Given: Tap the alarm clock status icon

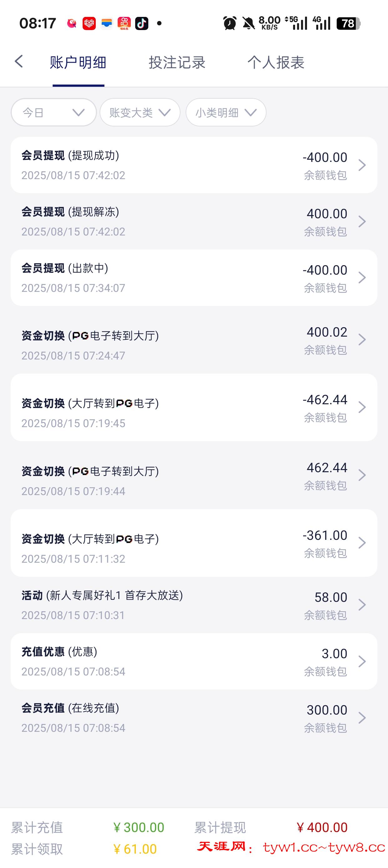Looking at the screenshot, I should 230,23.
